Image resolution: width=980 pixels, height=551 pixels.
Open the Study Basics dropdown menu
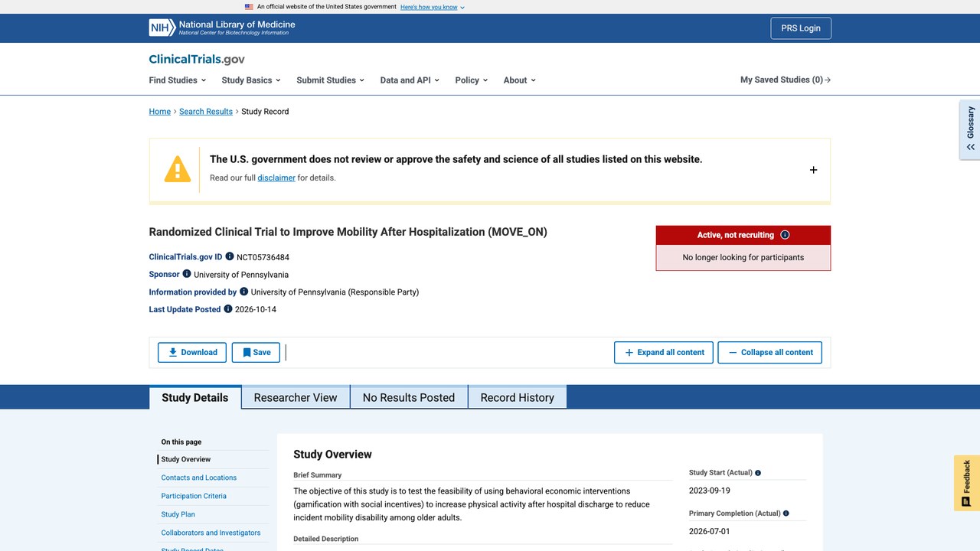click(x=251, y=80)
